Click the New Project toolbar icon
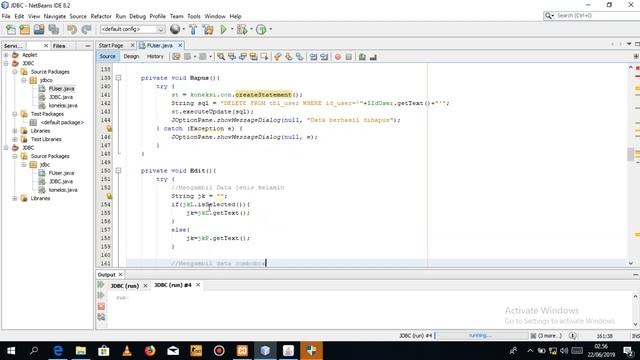 pos(25,29)
